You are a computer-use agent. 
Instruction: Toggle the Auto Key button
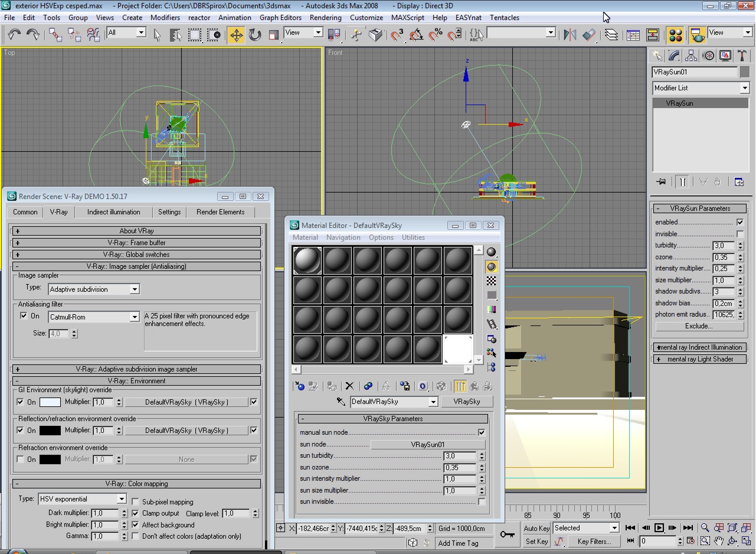tap(536, 528)
